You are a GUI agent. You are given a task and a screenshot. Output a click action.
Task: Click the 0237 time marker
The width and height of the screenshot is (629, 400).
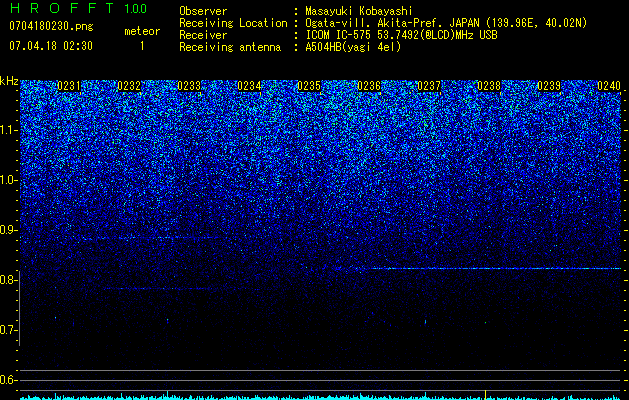point(429,86)
